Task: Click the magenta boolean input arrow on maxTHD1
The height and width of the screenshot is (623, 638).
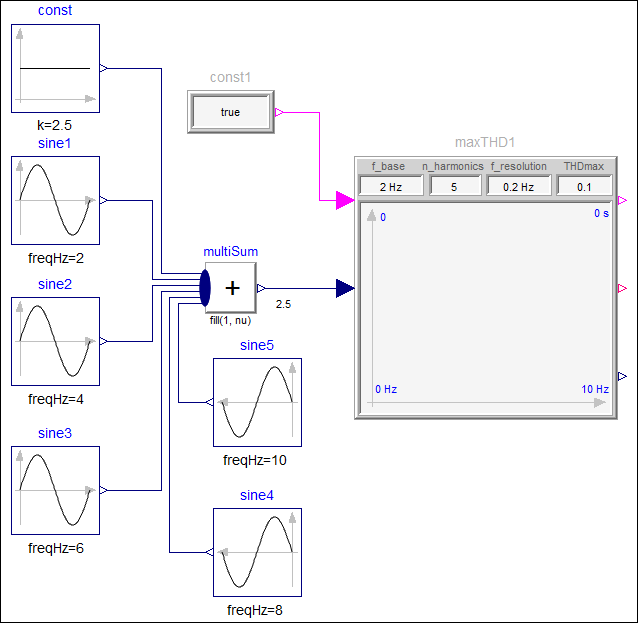Action: 344,201
